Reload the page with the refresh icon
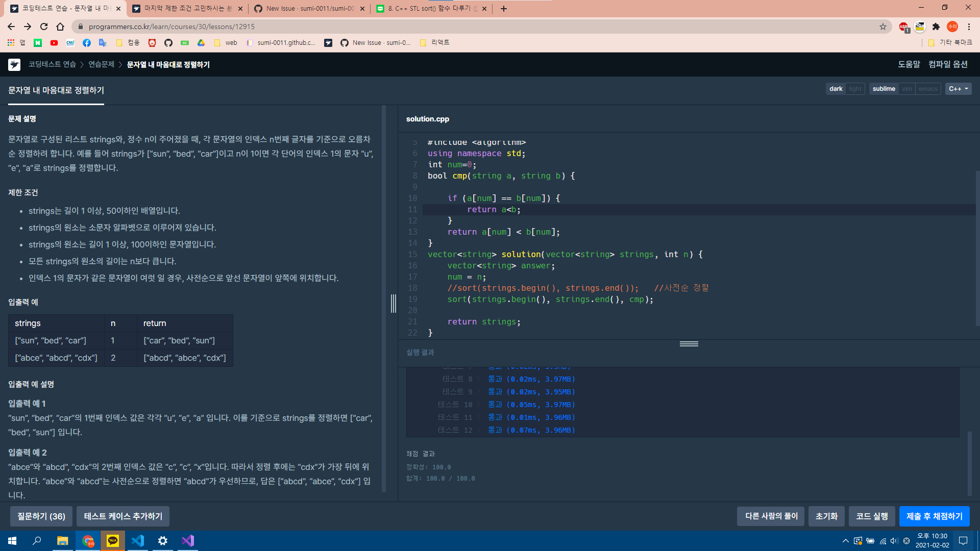 pyautogui.click(x=44, y=27)
